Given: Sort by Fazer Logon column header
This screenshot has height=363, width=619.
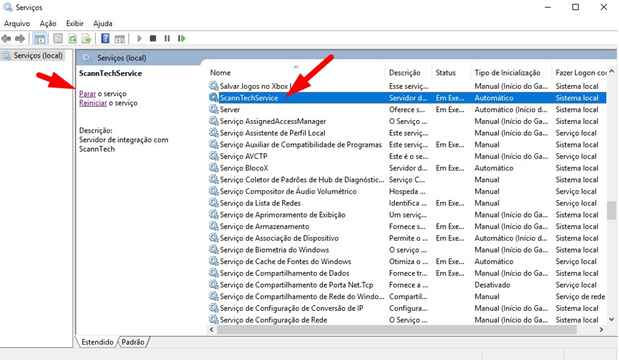Looking at the screenshot, I should (580, 73).
